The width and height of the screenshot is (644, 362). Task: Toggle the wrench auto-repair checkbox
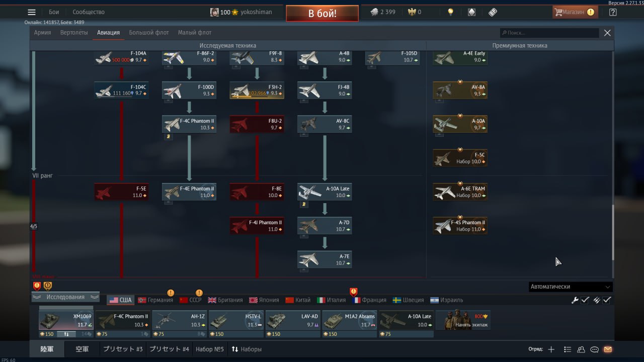(585, 300)
